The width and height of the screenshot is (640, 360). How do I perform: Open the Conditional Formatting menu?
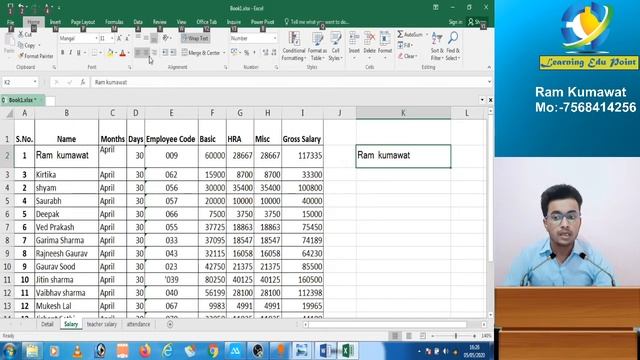click(293, 46)
